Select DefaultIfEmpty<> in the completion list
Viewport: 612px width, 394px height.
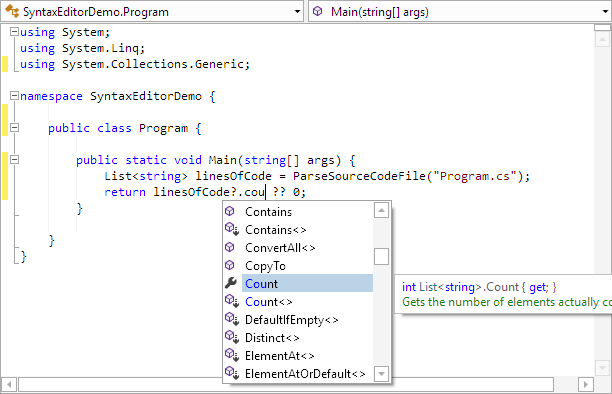307,319
